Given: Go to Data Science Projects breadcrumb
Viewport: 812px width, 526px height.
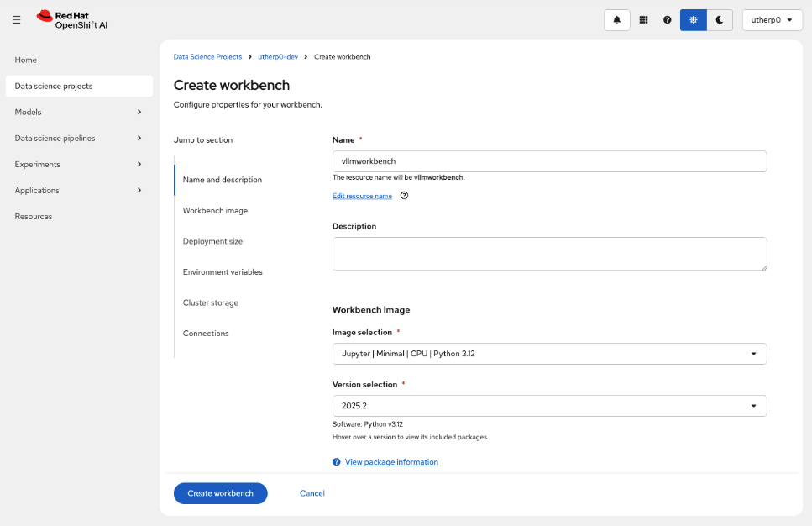Looking at the screenshot, I should (207, 57).
